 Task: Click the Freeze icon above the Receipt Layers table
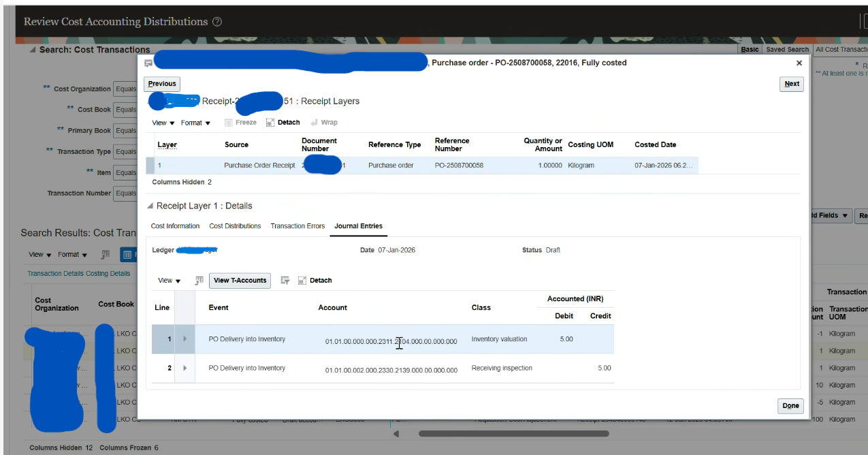229,122
